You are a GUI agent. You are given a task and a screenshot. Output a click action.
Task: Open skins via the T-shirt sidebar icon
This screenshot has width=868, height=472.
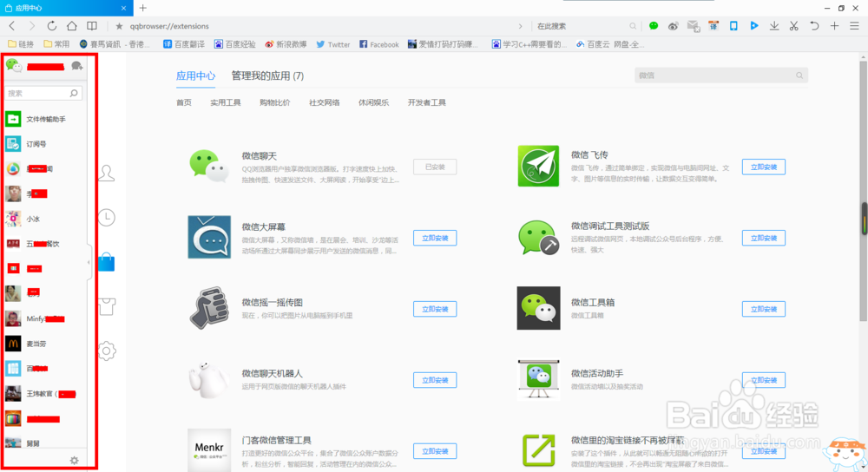click(107, 306)
